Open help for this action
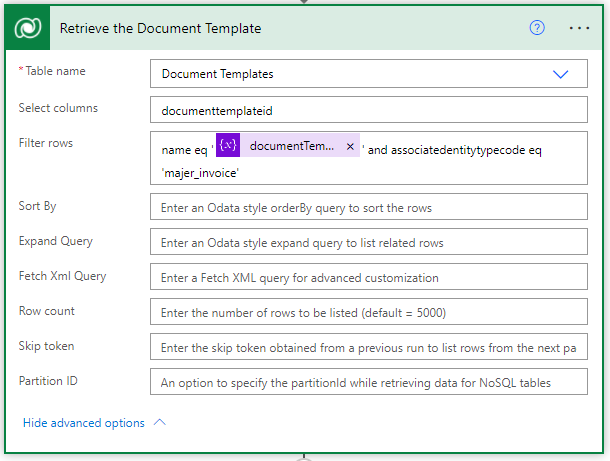This screenshot has width=610, height=461. (537, 28)
